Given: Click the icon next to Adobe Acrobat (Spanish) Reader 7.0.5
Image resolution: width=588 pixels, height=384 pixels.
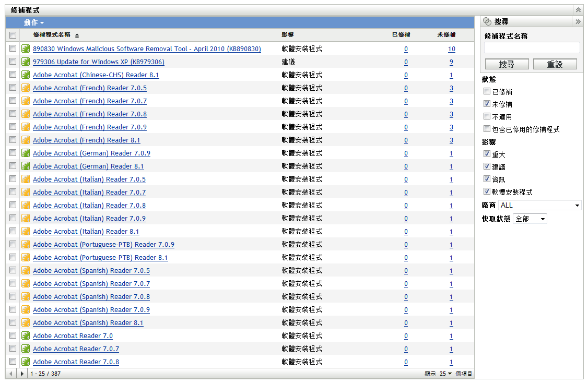Looking at the screenshot, I should (x=26, y=270).
